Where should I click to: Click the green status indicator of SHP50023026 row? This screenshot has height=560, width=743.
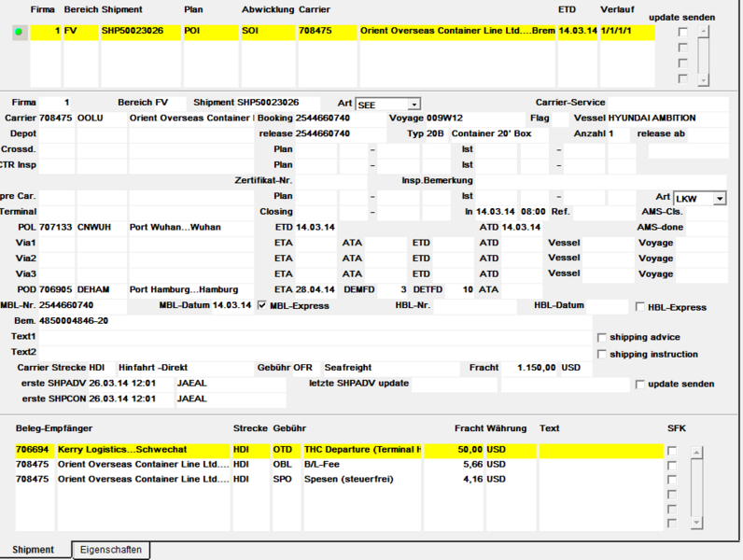pos(19,32)
